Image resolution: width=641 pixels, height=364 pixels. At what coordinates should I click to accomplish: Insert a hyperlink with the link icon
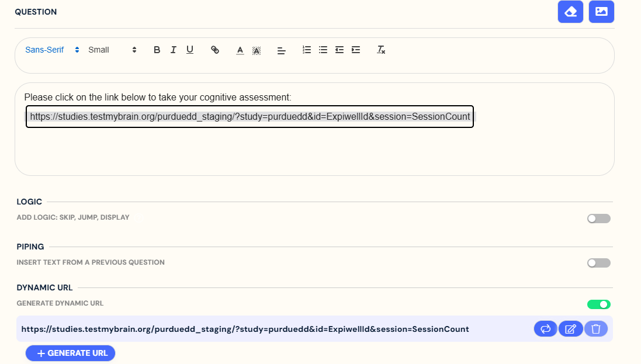click(x=215, y=50)
